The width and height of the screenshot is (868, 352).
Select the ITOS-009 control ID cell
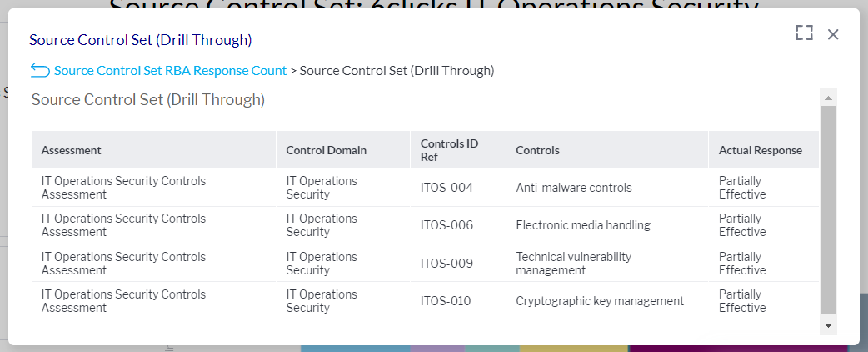click(446, 264)
